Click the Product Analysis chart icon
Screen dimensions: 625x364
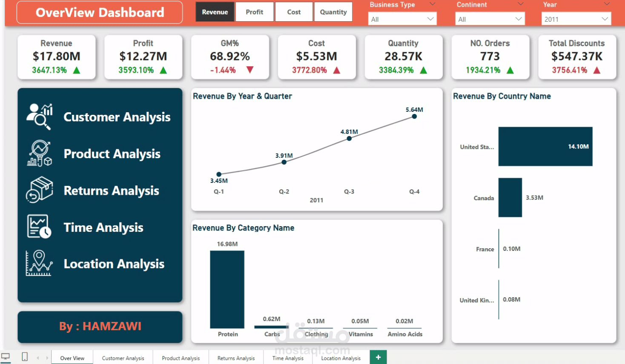40,153
